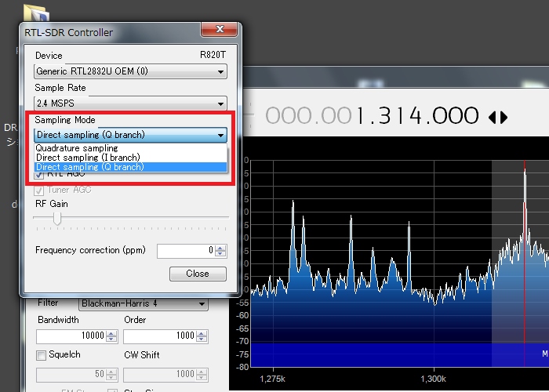549x392 pixels.
Task: Toggle the Tuner AGC checkbox
Action: click(x=39, y=189)
